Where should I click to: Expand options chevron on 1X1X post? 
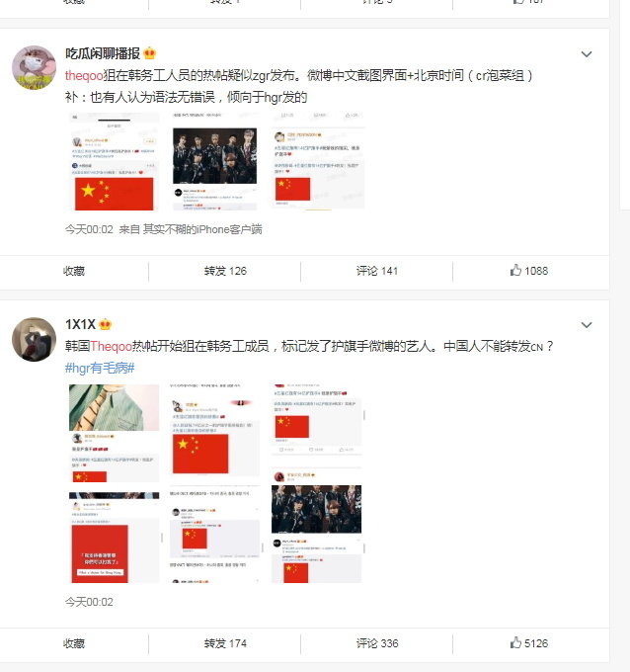pyautogui.click(x=587, y=325)
